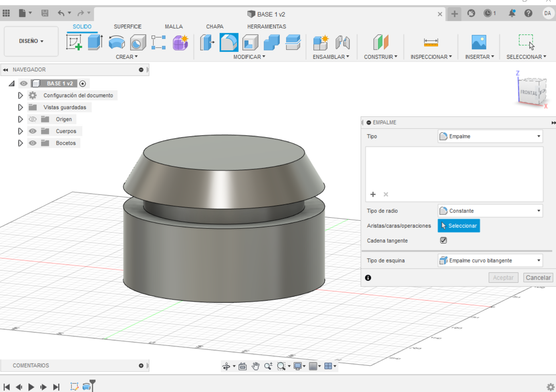Screen dimensions: 556x392
Task: Select the Create Sketch tool
Action: pyautogui.click(x=74, y=42)
